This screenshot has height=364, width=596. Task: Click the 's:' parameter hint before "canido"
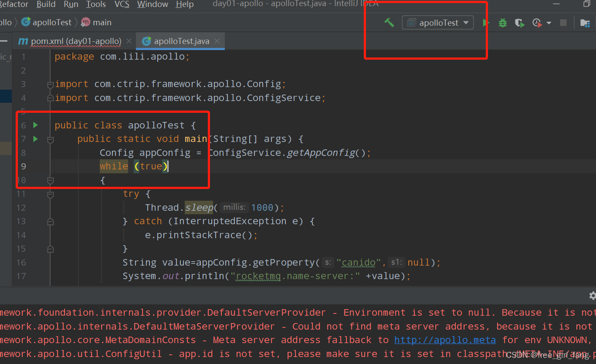[x=328, y=262]
